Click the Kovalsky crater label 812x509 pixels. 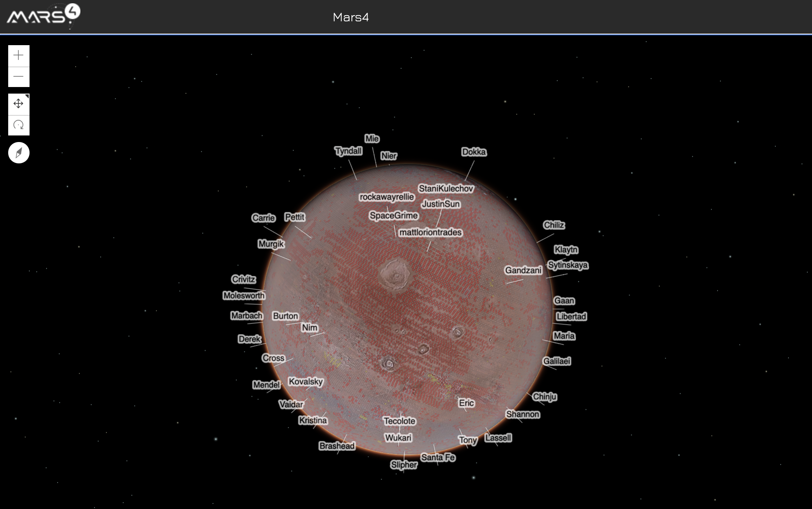pyautogui.click(x=306, y=381)
